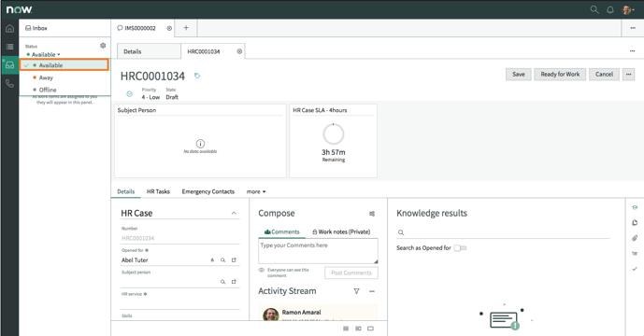This screenshot has width=644, height=336.
Task: Open attachments paperclip in right sidebar
Action: [x=635, y=238]
